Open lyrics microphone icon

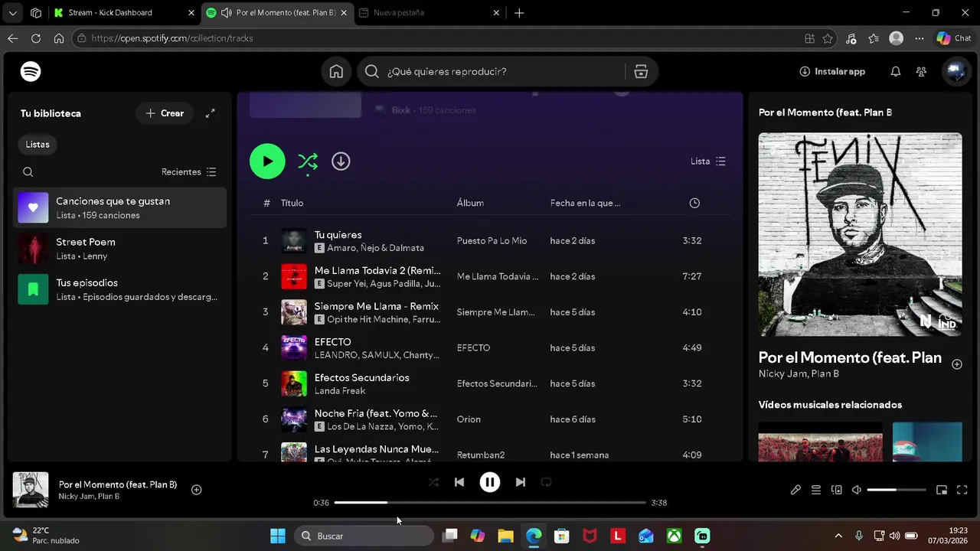tap(795, 490)
